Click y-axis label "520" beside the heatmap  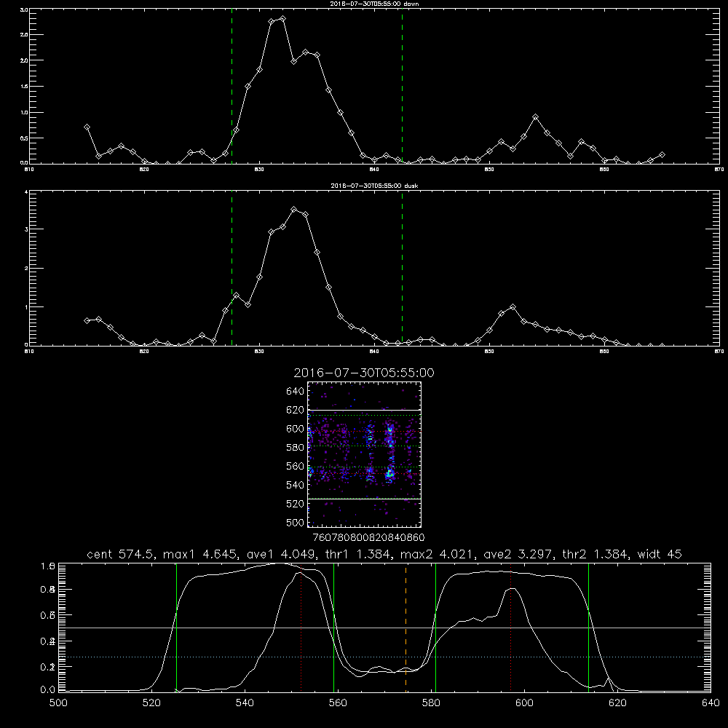(x=296, y=504)
